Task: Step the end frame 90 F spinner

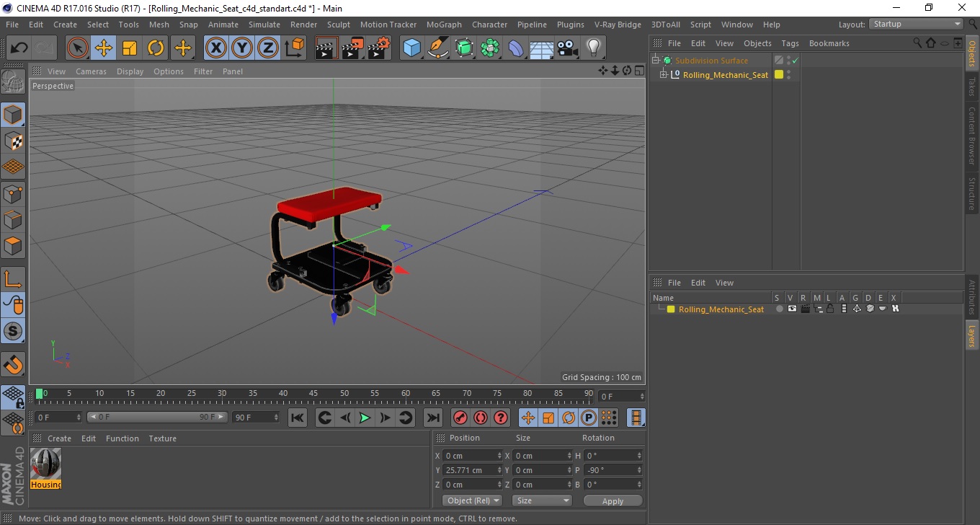Action: pyautogui.click(x=276, y=418)
